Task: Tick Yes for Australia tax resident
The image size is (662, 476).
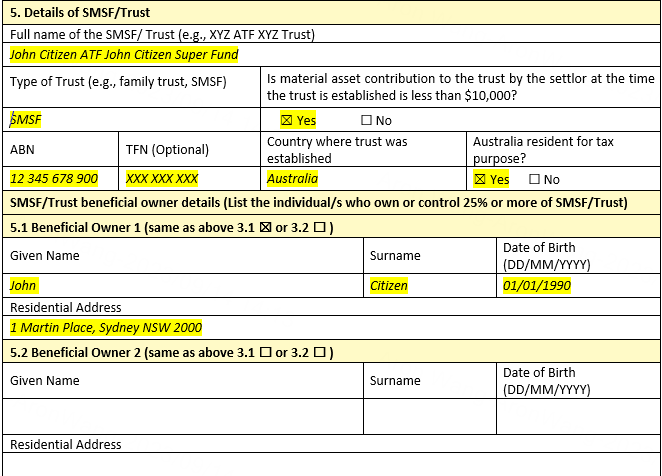Action: coord(480,179)
